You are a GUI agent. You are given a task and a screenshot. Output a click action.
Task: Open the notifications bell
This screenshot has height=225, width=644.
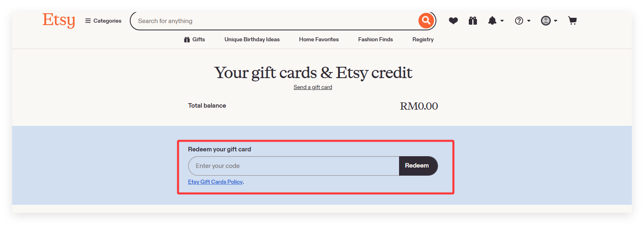pos(492,21)
